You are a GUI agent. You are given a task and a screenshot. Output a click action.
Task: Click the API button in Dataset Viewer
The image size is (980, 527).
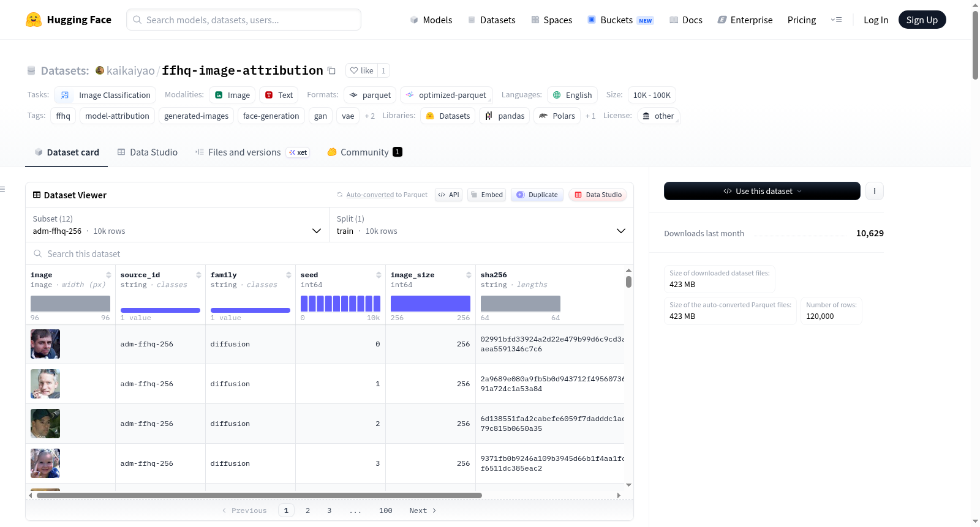pyautogui.click(x=449, y=195)
